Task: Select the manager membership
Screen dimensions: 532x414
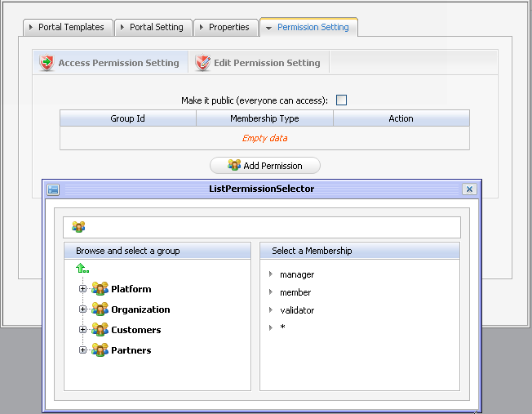Action: pos(296,275)
